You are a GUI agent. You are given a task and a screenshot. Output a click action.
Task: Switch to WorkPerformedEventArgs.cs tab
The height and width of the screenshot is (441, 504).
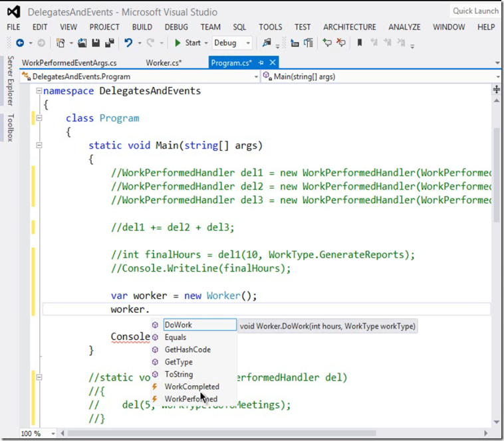point(69,63)
